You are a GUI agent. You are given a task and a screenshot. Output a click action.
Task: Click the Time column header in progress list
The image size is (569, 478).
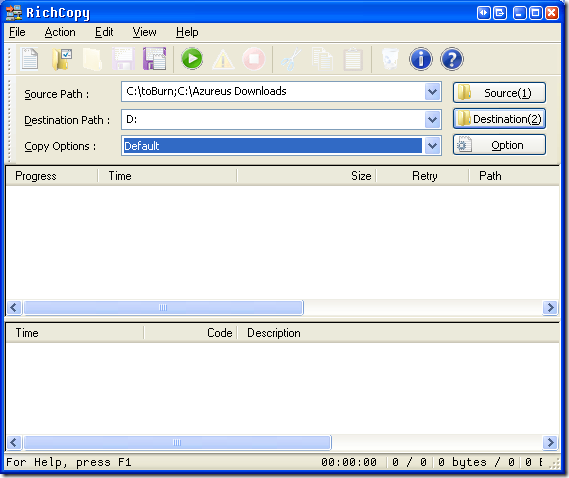[167, 176]
